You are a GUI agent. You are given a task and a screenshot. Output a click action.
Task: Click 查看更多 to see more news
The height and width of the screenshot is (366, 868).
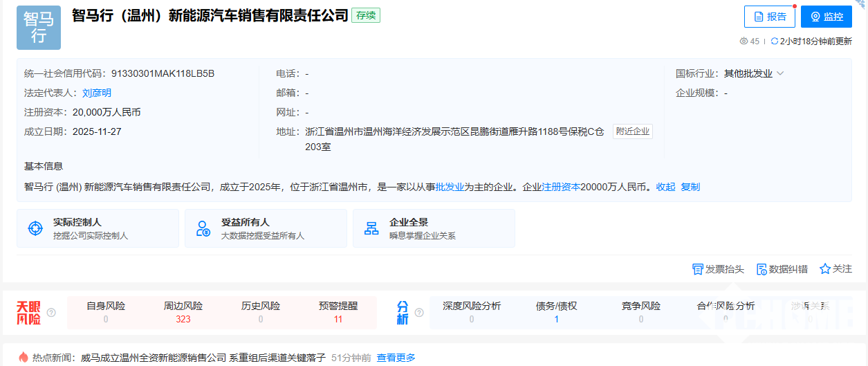click(396, 358)
